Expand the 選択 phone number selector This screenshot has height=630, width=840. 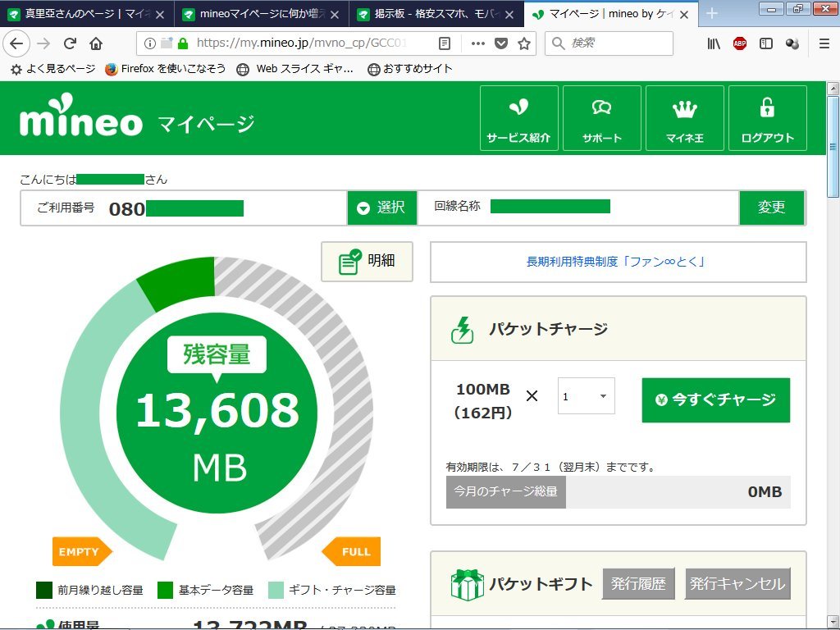point(381,208)
